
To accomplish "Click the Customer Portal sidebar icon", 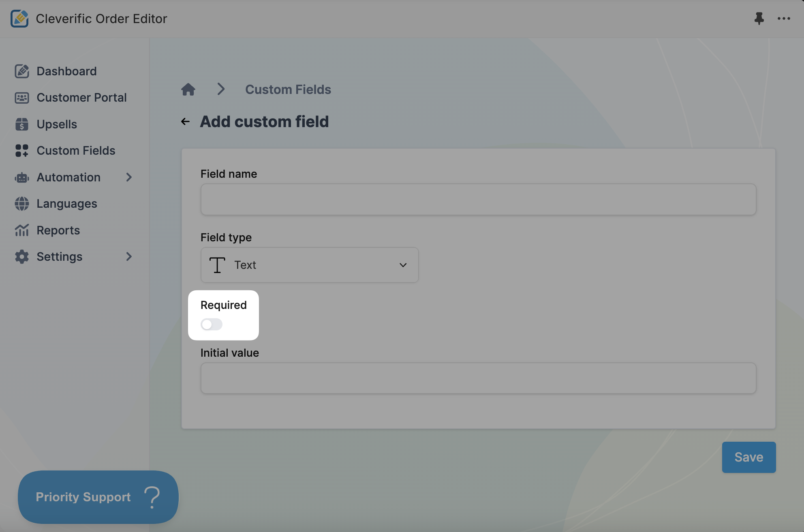I will [22, 98].
